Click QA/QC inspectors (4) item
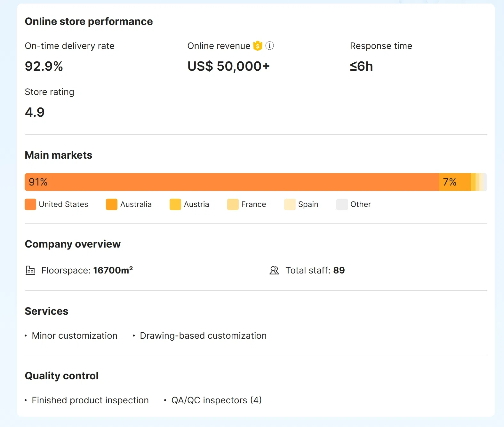 click(x=216, y=400)
